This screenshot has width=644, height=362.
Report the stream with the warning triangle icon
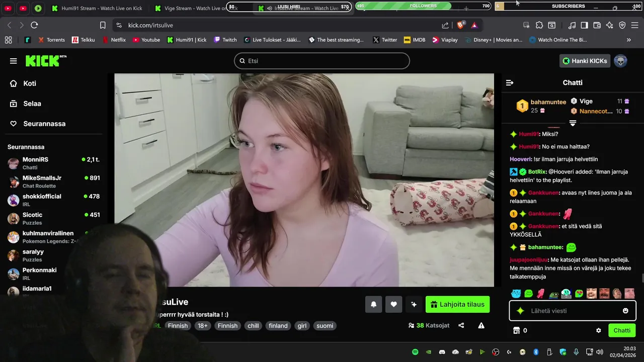(481, 325)
